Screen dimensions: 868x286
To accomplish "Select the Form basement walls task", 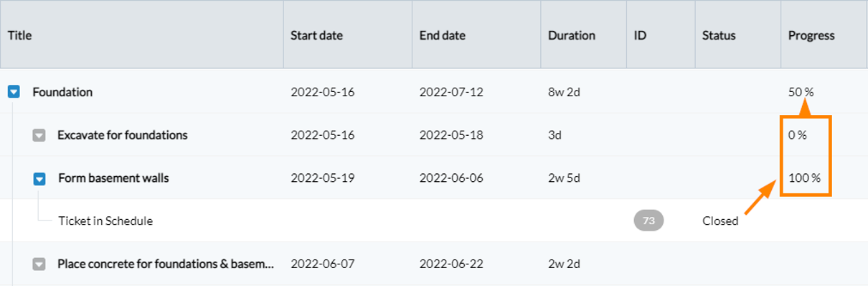I will [113, 178].
